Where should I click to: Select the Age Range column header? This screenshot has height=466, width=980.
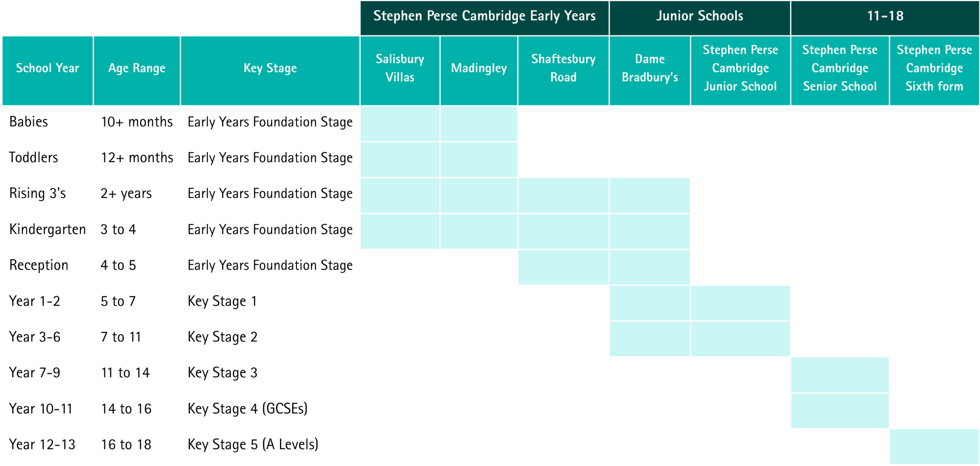coord(137,68)
